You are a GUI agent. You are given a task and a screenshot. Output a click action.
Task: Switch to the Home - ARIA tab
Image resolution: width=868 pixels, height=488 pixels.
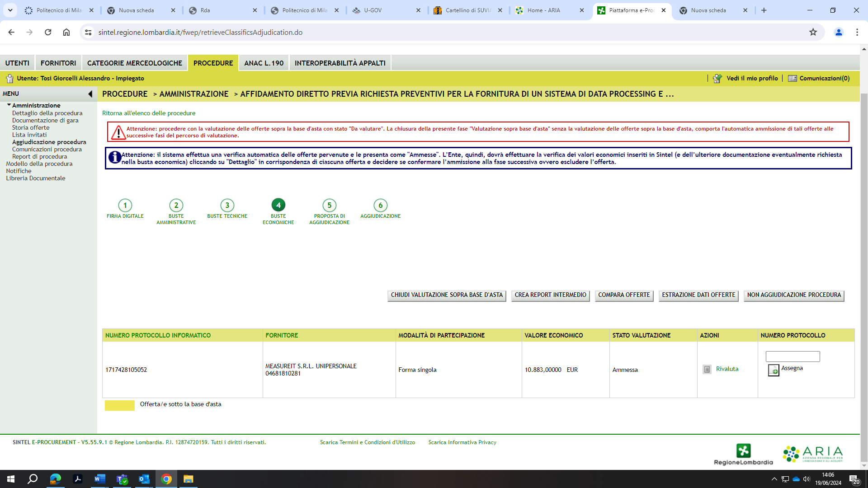tap(543, 10)
